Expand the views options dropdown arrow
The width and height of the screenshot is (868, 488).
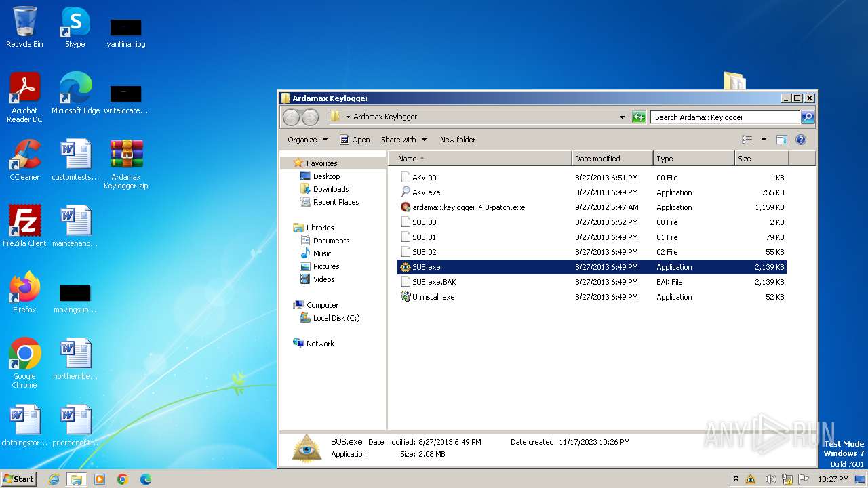click(764, 140)
